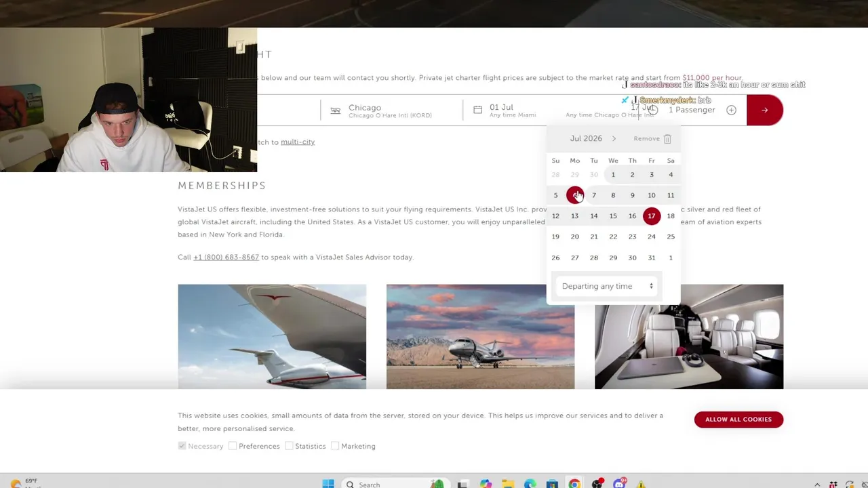Select July 8 in the calendar
Viewport: 868px width, 488px height.
point(613,195)
